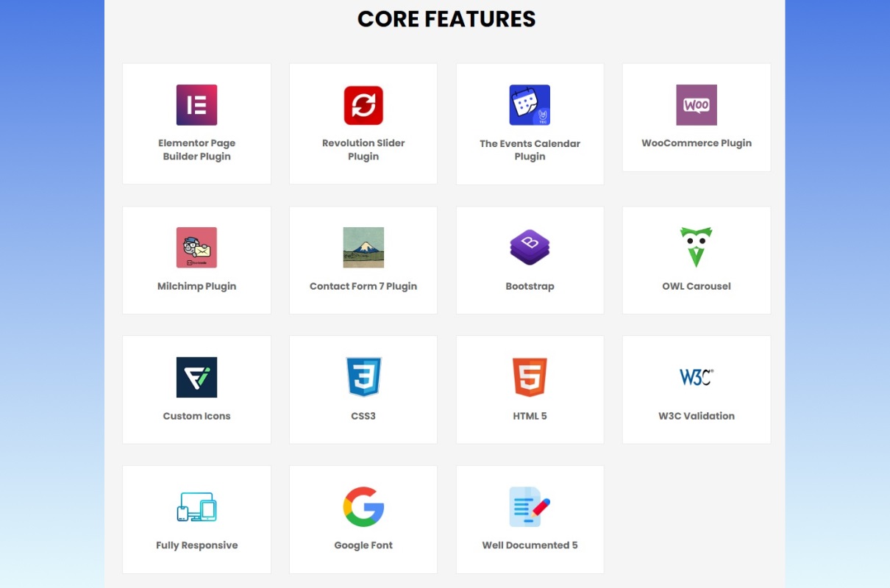This screenshot has height=588, width=890.
Task: Click the Fully Responsive devices icon
Action: (x=196, y=507)
